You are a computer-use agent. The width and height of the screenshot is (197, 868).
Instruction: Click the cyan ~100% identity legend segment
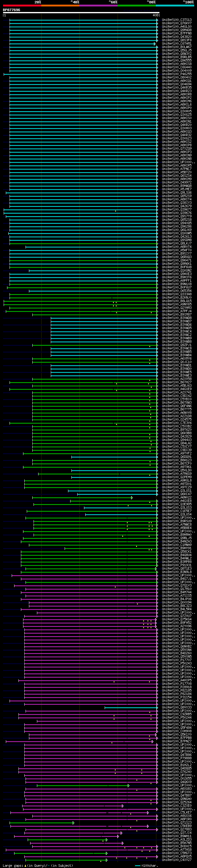[175, 6]
